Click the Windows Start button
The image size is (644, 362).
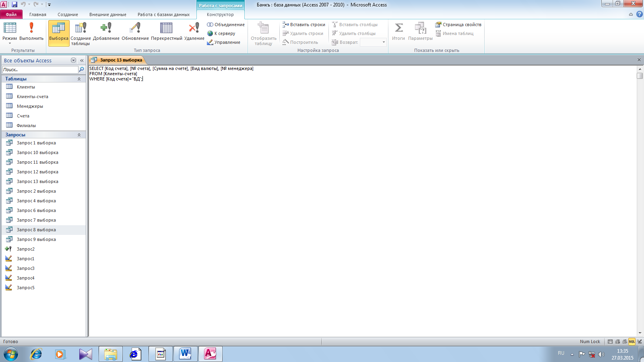(x=11, y=354)
